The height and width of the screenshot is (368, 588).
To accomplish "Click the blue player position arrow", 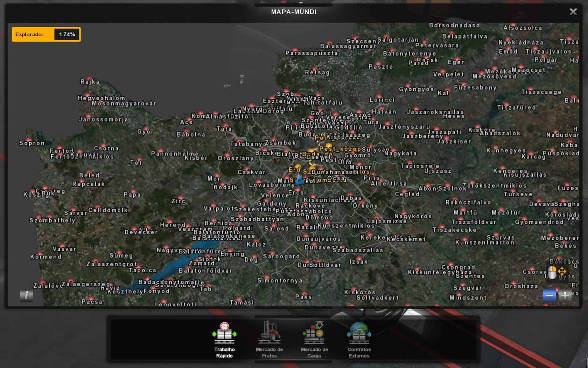I will pos(299,180).
